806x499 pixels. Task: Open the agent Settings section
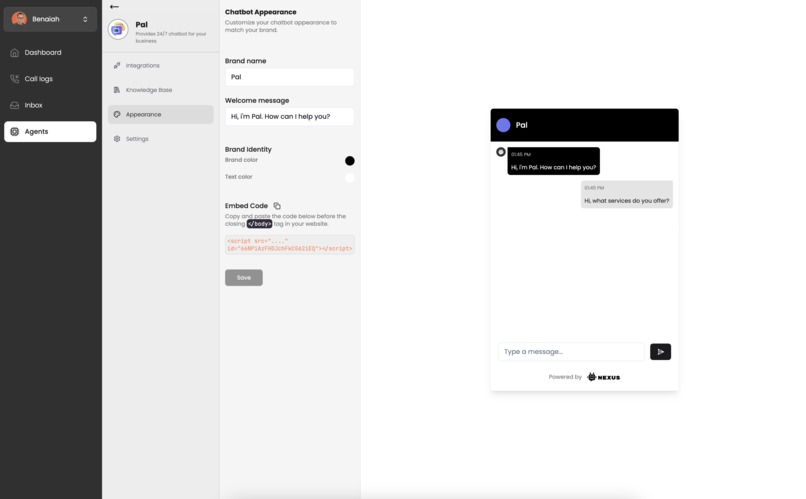coord(160,139)
